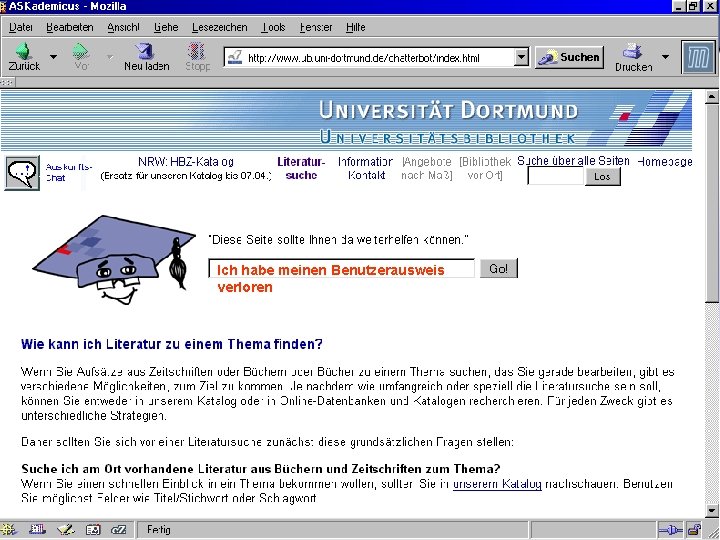Open the Ansicht menu
Viewport: 720px width, 540px height.
123,28
